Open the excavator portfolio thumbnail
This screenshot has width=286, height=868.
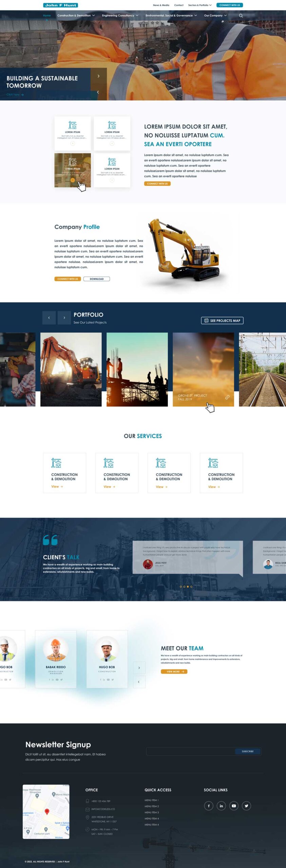pyautogui.click(x=71, y=369)
